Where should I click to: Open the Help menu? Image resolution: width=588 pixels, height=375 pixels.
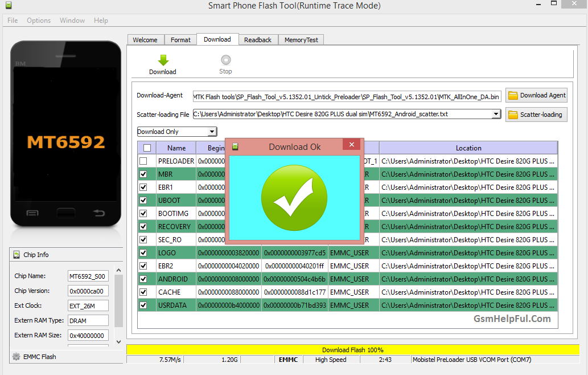click(x=101, y=21)
